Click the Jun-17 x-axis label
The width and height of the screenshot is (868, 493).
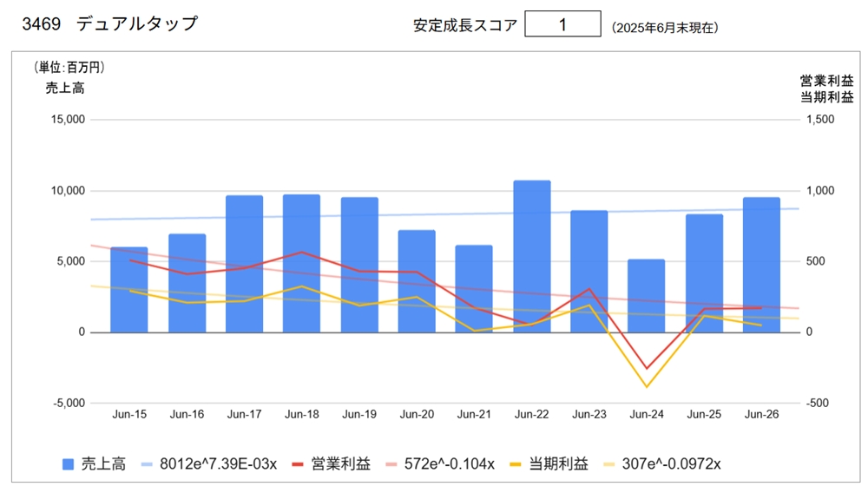point(244,415)
